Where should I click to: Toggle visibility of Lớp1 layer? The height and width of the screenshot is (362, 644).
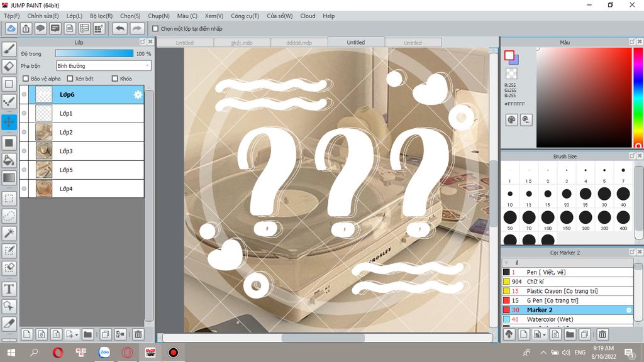click(25, 113)
